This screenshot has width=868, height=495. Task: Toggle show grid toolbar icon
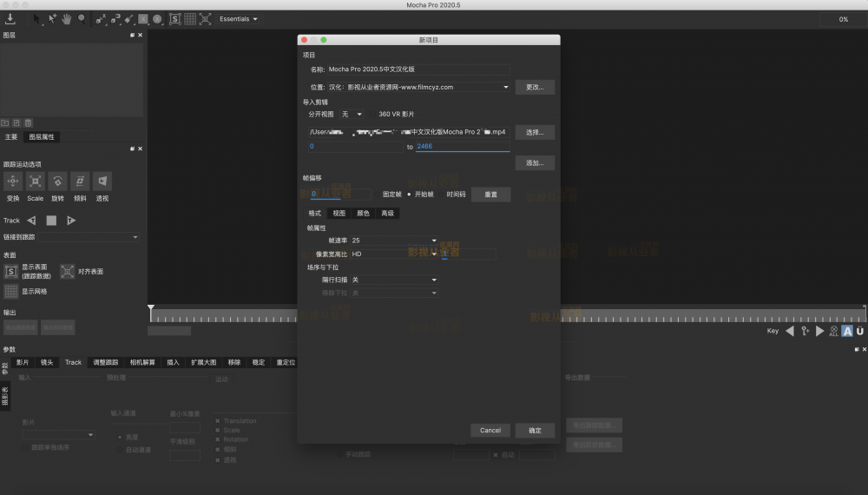click(x=190, y=19)
